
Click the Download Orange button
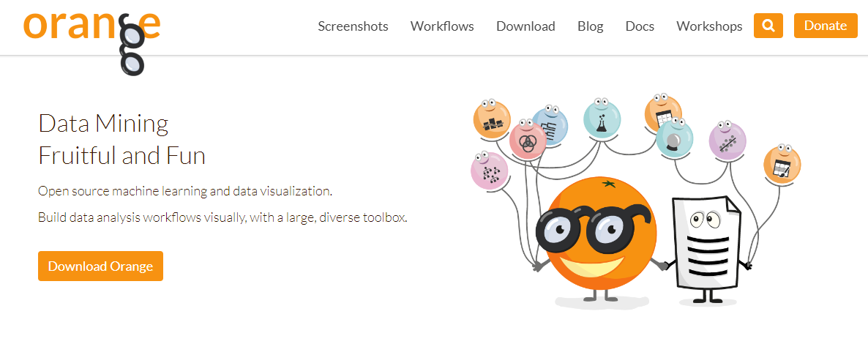click(x=100, y=266)
